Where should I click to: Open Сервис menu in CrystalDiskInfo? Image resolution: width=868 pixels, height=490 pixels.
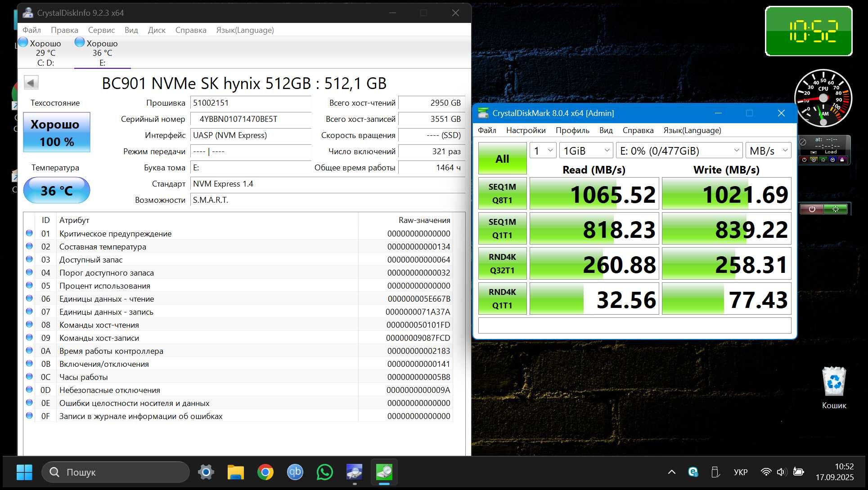[101, 30]
